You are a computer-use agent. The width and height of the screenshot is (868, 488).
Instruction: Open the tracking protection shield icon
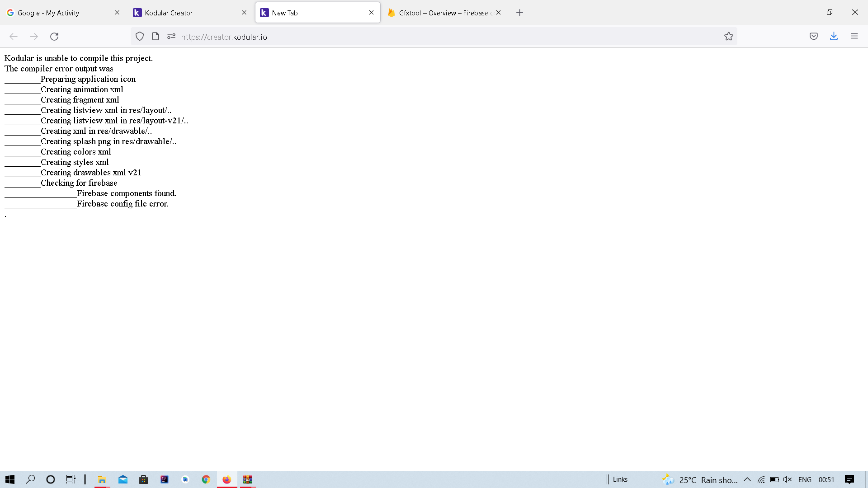tap(140, 37)
